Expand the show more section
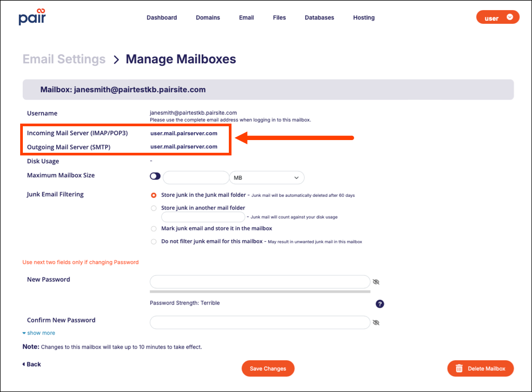Image resolution: width=532 pixels, height=392 pixels. pyautogui.click(x=39, y=333)
